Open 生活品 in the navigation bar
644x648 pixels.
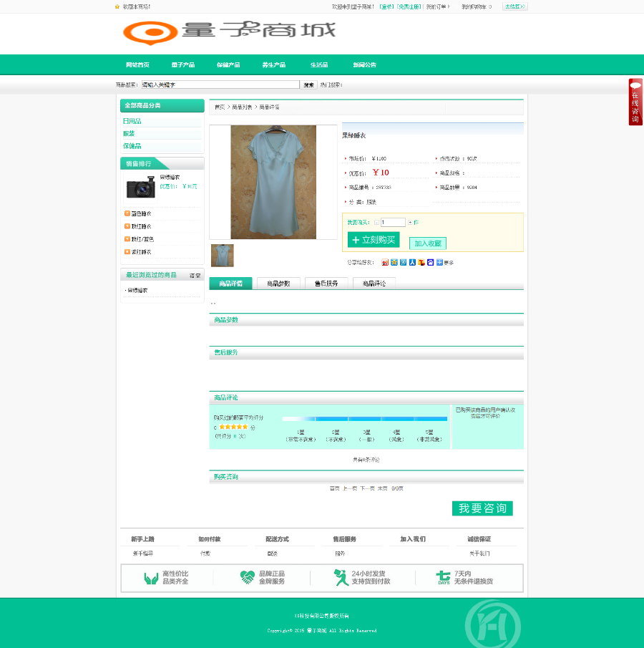tap(319, 65)
